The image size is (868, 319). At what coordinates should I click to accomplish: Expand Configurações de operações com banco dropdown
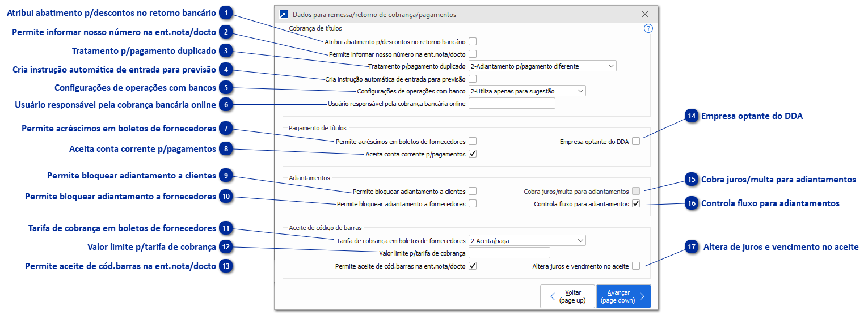tap(527, 91)
